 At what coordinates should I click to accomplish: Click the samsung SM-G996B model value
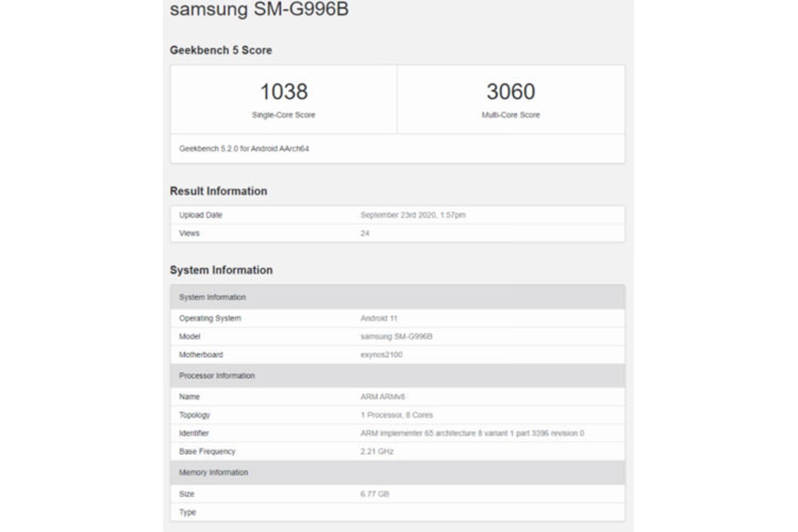pos(396,337)
